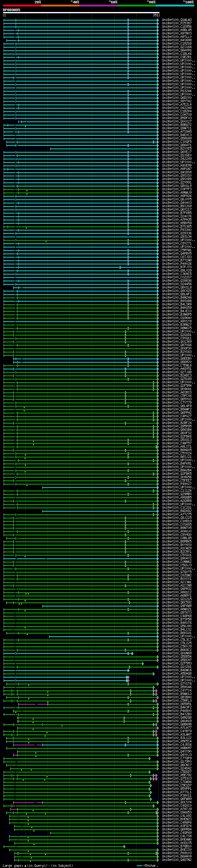Screen dimensions: 197x868
Task: Open the hit UniRef100_Q870G6
Action: click(177, 345)
